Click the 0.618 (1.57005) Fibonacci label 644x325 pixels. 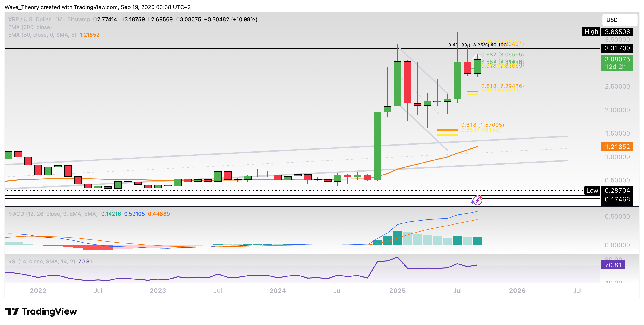pyautogui.click(x=482, y=124)
